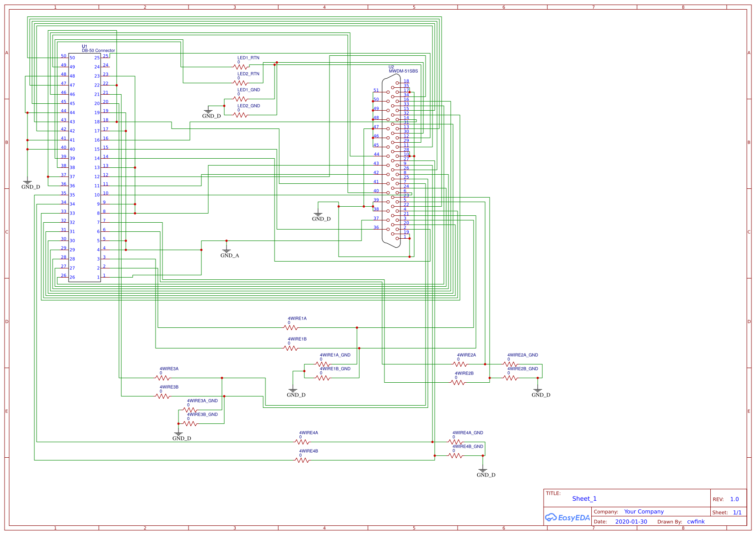Click the LED1_RTN resistor
This screenshot has height=535, width=756.
pyautogui.click(x=241, y=66)
